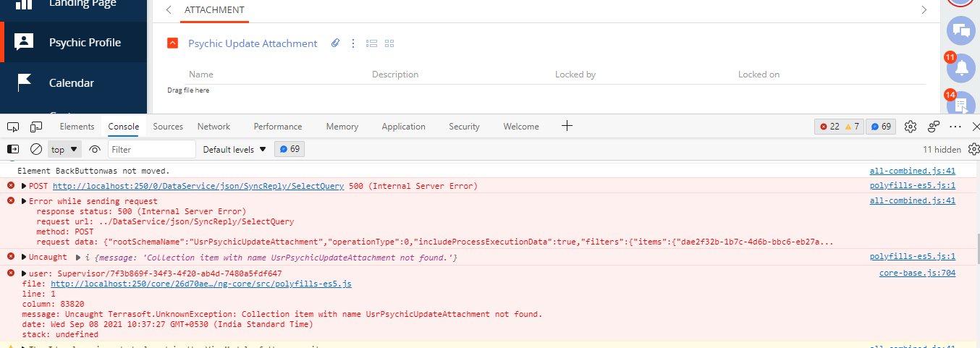
Task: Add a new DevTools tool tab
Action: click(567, 126)
